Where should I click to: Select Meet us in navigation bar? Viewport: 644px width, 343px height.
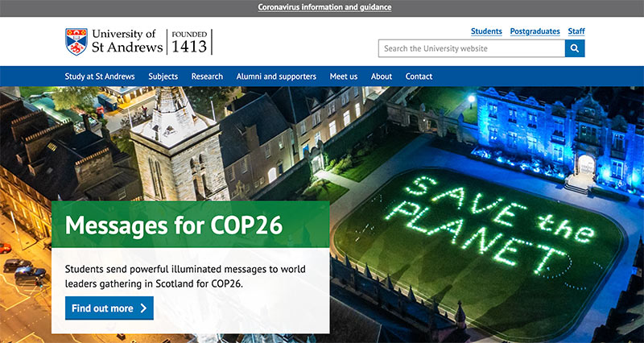click(x=344, y=76)
